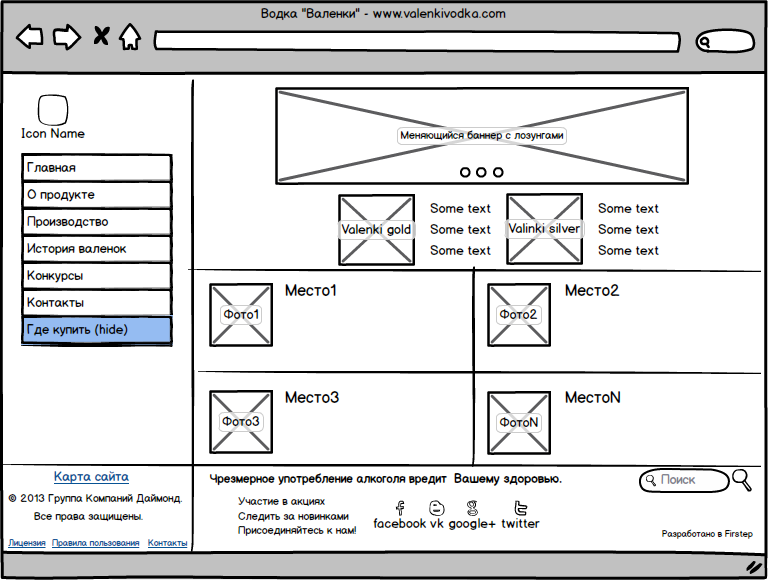Select the third banner slide dot
Viewport: 768px width, 580px height.
click(x=498, y=172)
